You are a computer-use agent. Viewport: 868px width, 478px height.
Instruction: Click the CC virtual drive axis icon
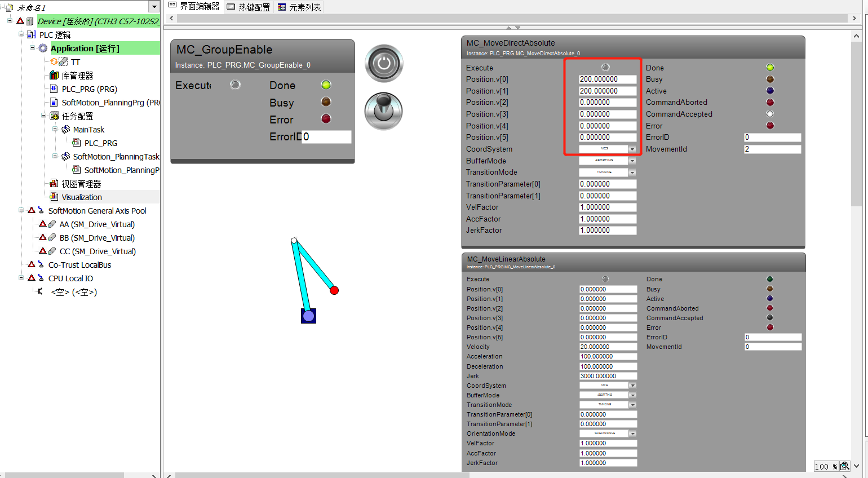pyautogui.click(x=52, y=251)
